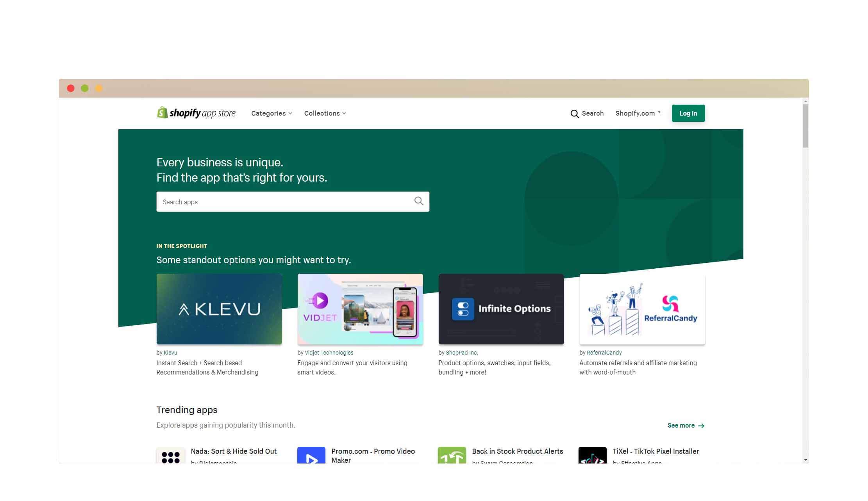Open the Categories dropdown menu
Viewport: 868px width, 501px height.
(271, 113)
